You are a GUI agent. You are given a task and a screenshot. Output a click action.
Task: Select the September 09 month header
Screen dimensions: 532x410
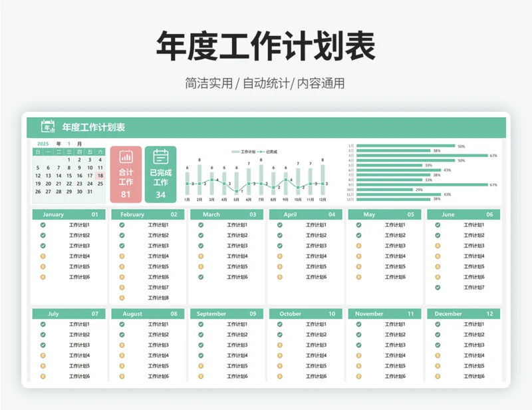pyautogui.click(x=227, y=314)
